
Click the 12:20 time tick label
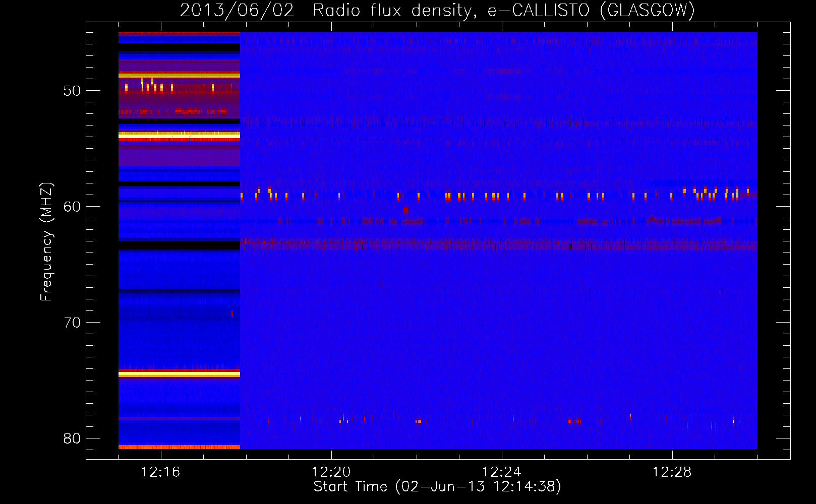(x=331, y=472)
